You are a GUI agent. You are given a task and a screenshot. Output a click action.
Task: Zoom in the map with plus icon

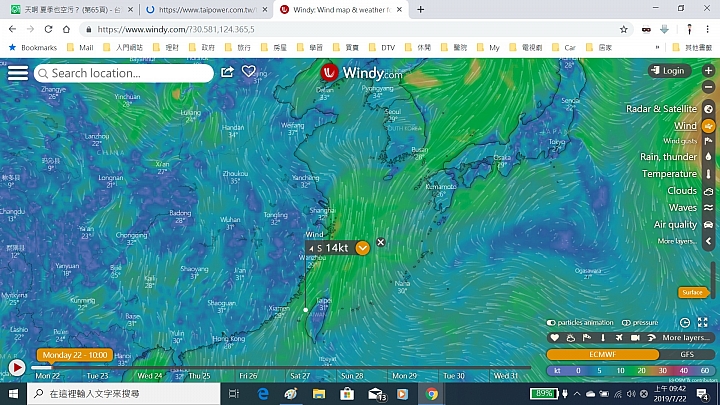point(709,71)
